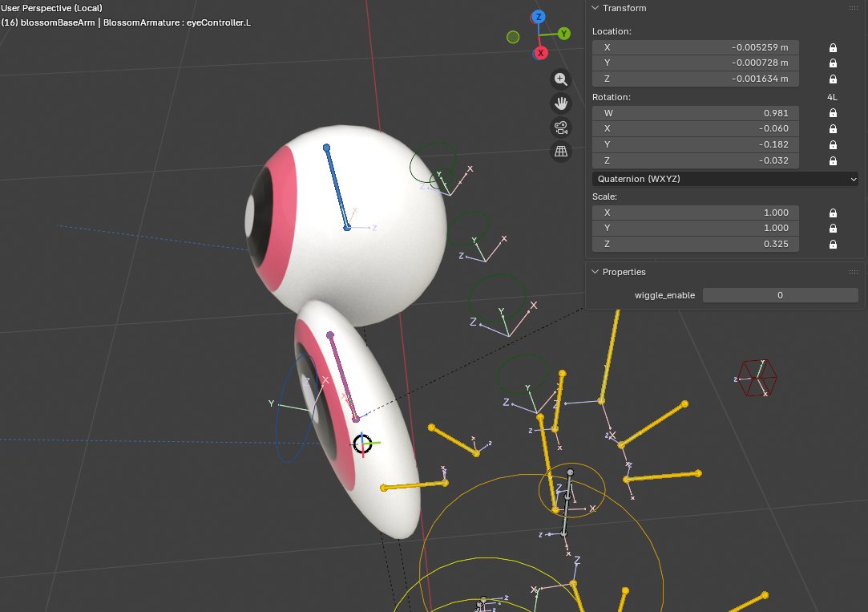Lock Location Y value

[833, 63]
